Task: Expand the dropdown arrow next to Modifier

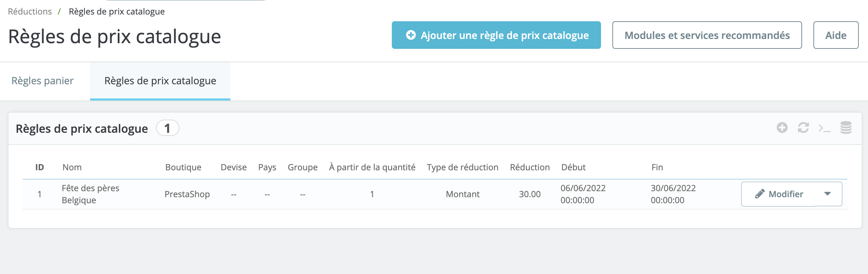Action: coord(828,194)
